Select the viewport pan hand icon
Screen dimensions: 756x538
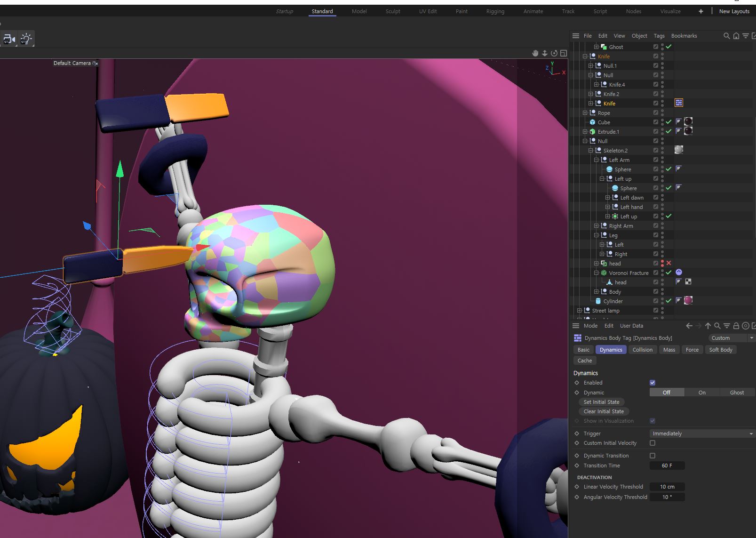(x=535, y=53)
